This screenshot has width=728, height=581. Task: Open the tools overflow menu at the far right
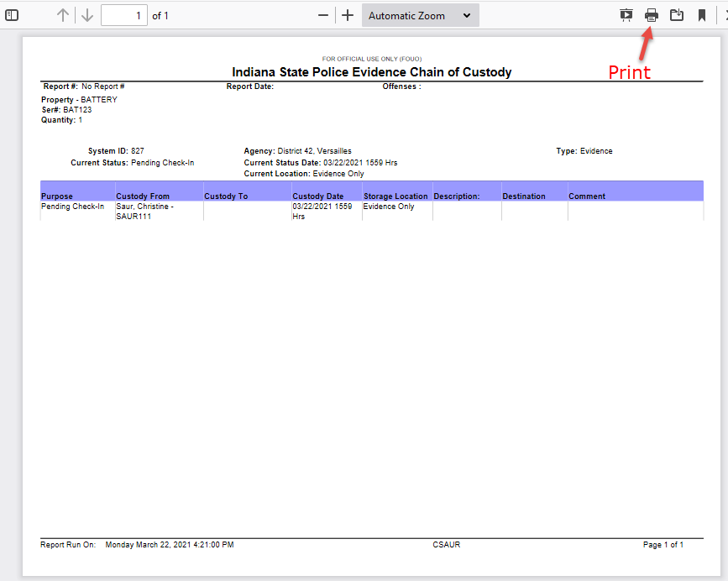(x=724, y=15)
